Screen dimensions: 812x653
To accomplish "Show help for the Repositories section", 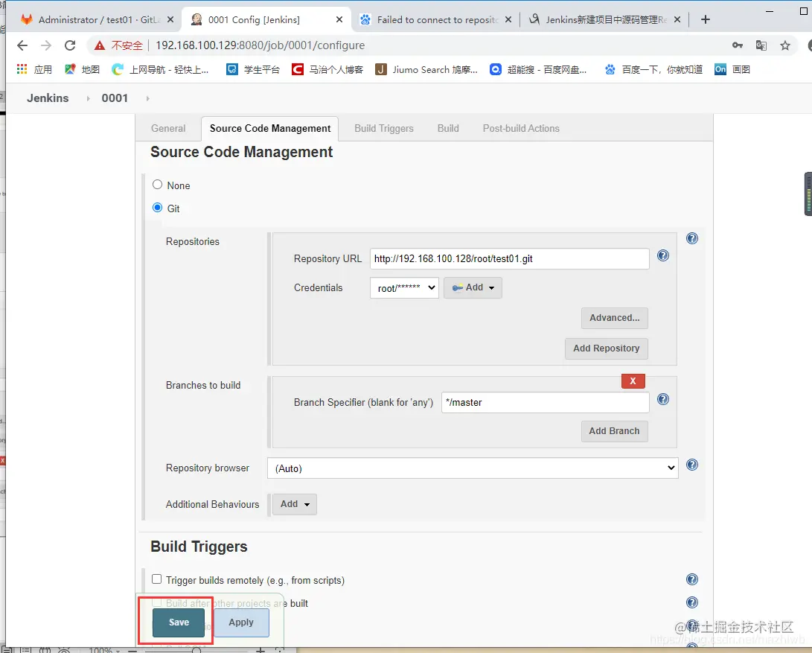I will (x=692, y=238).
